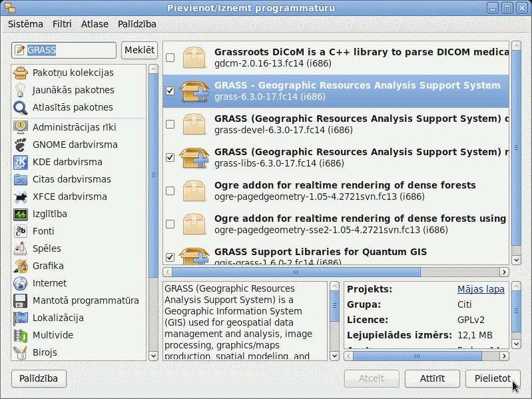Click category list scroll down arrow

tap(153, 356)
